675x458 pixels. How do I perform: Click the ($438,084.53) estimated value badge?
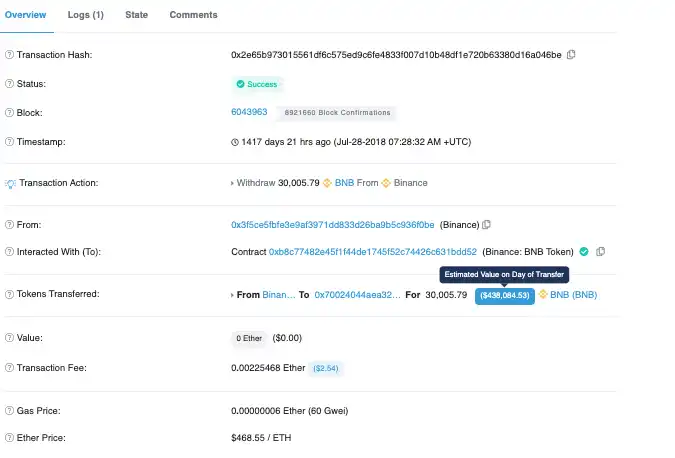(x=505, y=296)
